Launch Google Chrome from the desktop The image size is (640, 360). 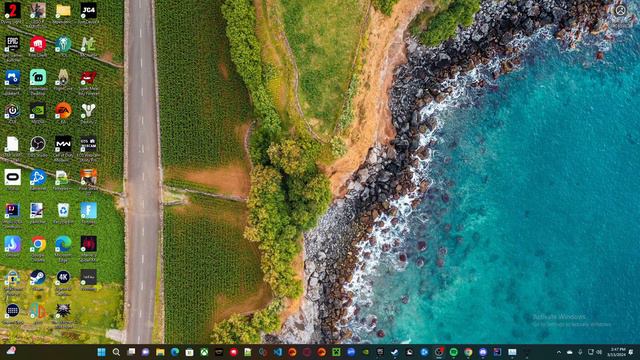38,244
